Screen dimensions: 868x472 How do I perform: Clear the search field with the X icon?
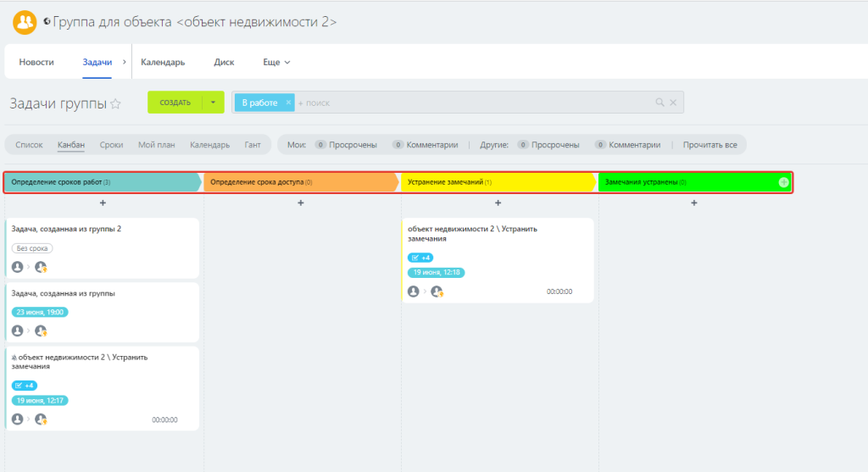point(673,103)
